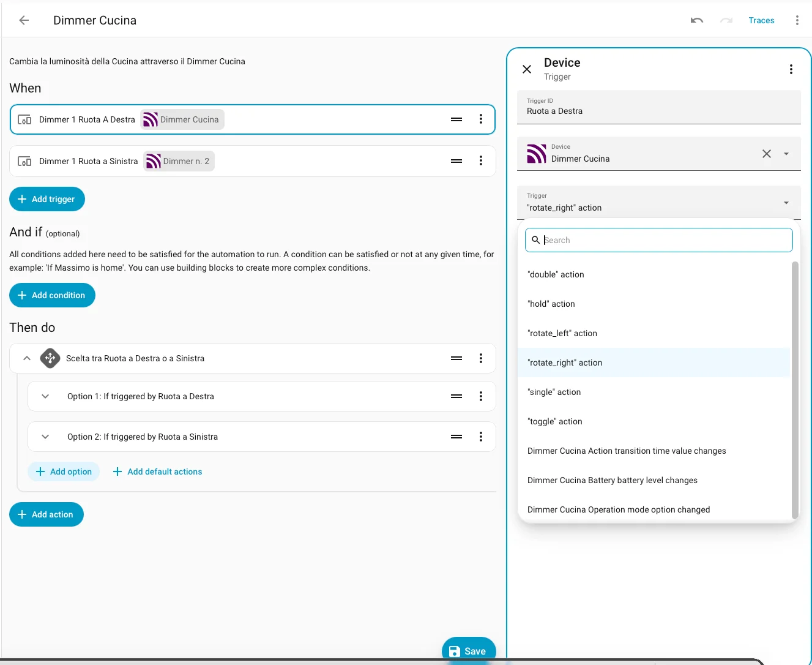
Task: Click device icon of Ruota A Destra trigger
Action: click(24, 119)
